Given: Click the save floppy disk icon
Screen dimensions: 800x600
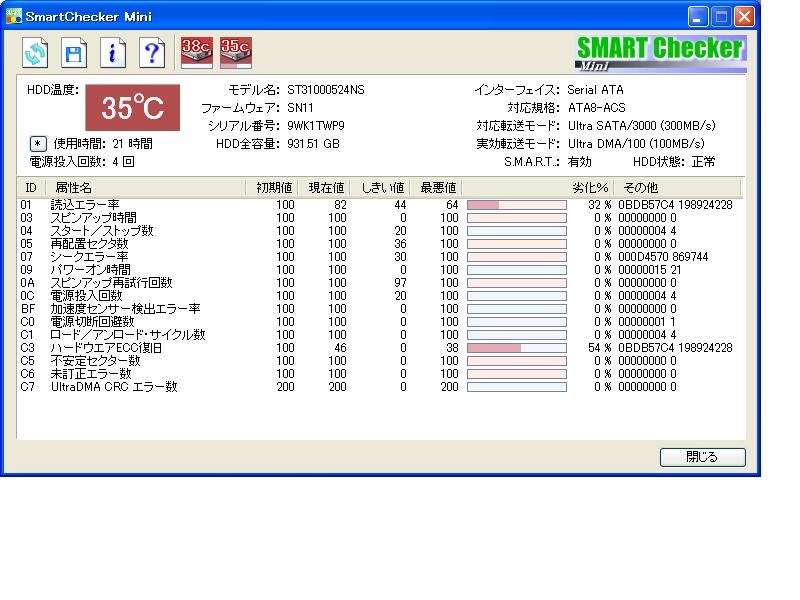Looking at the screenshot, I should (x=74, y=52).
